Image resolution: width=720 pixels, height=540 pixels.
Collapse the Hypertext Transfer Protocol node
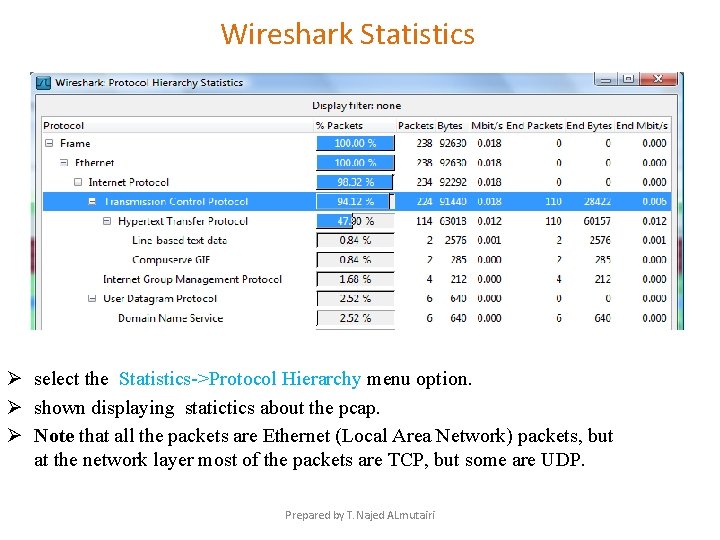pyautogui.click(x=107, y=221)
